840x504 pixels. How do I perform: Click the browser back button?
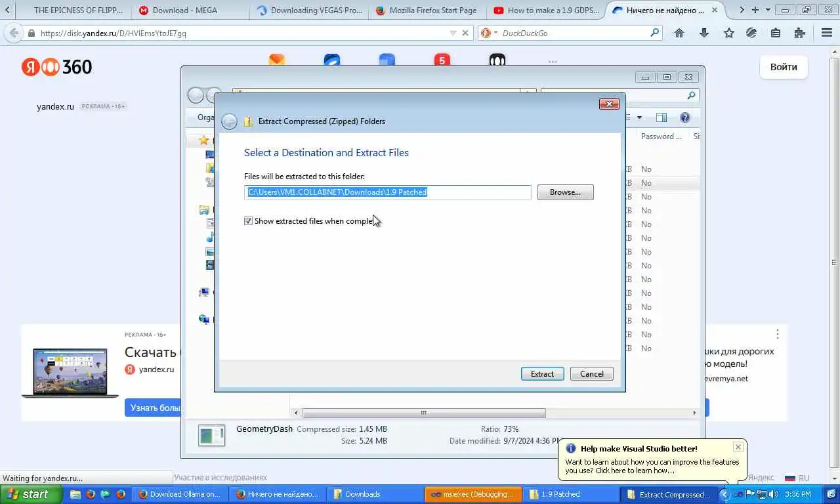coord(13,33)
